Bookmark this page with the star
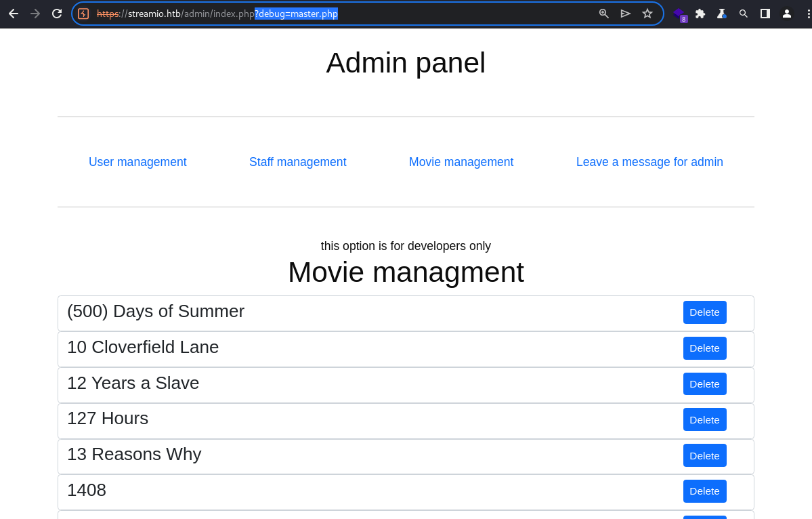The width and height of the screenshot is (812, 519). click(647, 14)
